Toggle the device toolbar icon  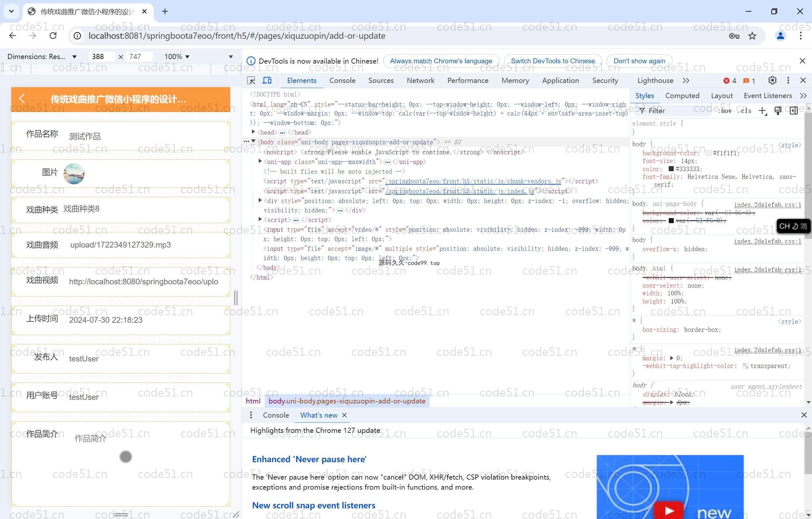pyautogui.click(x=267, y=80)
